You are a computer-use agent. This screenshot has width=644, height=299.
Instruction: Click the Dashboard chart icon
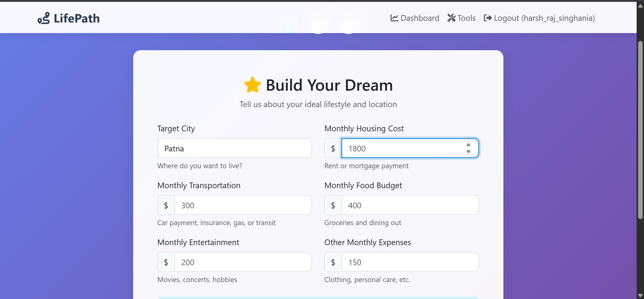click(x=394, y=18)
